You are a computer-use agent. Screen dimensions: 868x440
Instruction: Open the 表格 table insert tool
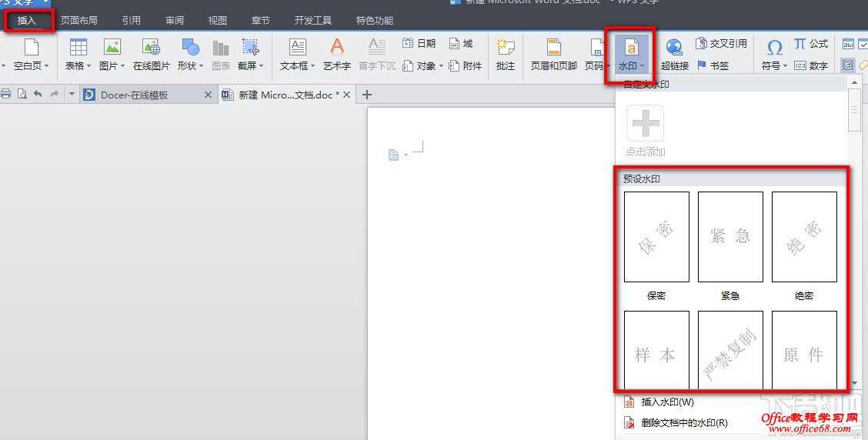(78, 55)
